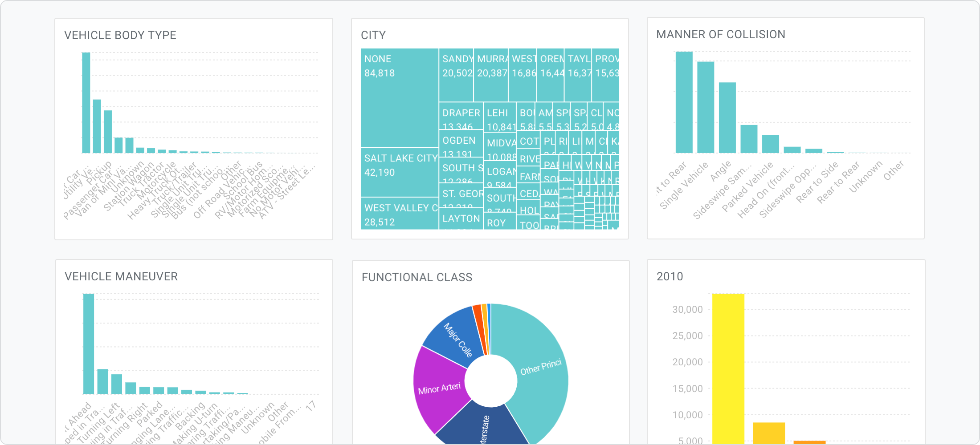
Task: Click the tall yellow bar in 2010 chart
Action: [728, 368]
